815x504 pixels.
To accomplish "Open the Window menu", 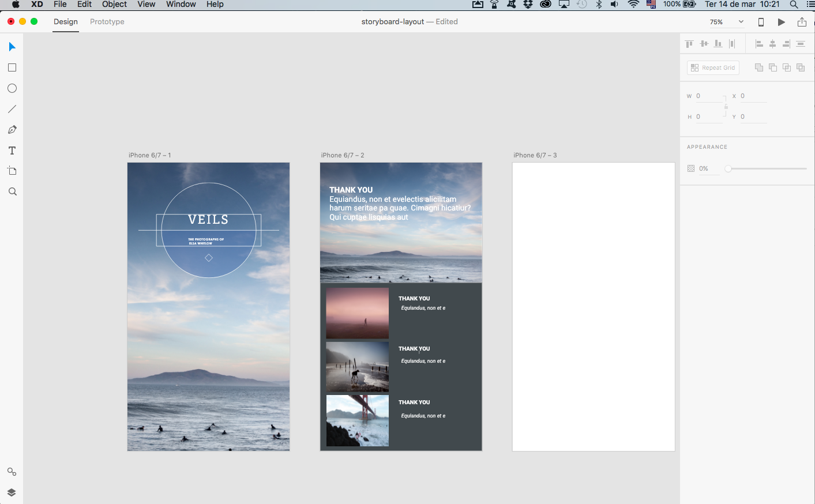I will [x=181, y=5].
